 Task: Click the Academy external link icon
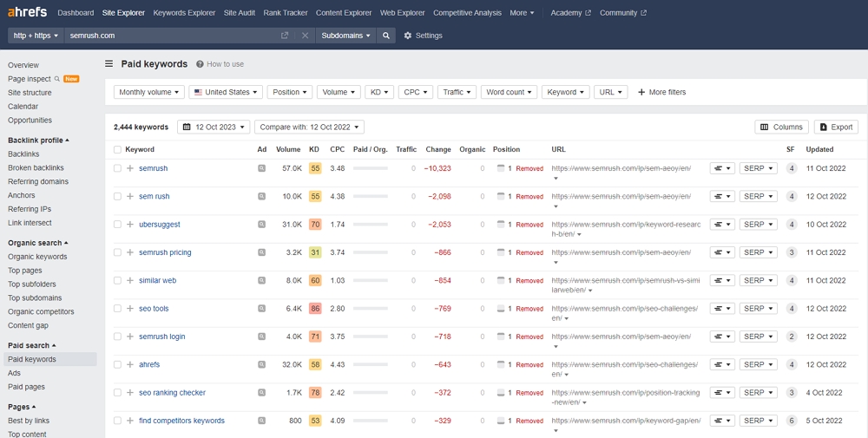click(588, 13)
